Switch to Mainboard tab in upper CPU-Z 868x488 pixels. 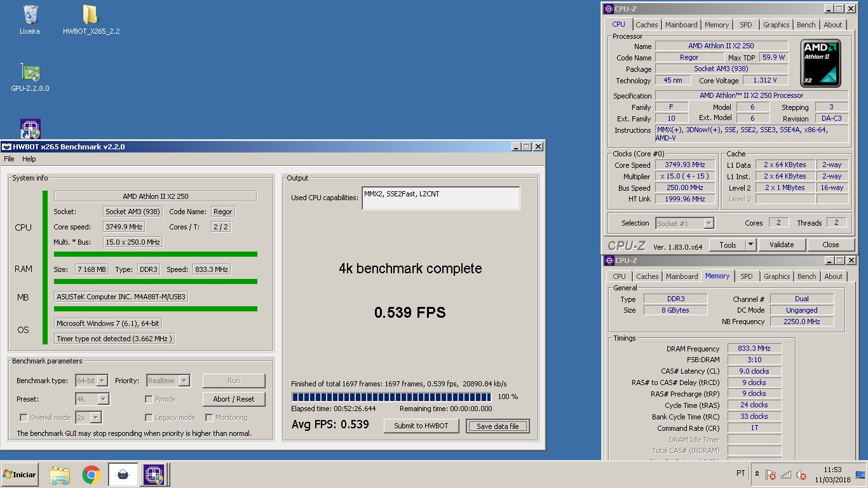[x=681, y=25]
